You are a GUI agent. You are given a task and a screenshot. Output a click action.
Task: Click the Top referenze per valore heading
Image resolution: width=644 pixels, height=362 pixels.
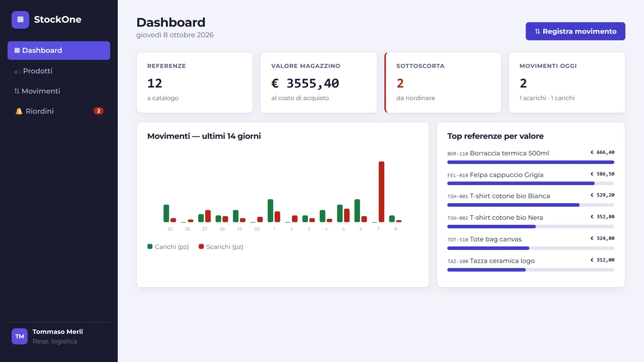click(496, 136)
